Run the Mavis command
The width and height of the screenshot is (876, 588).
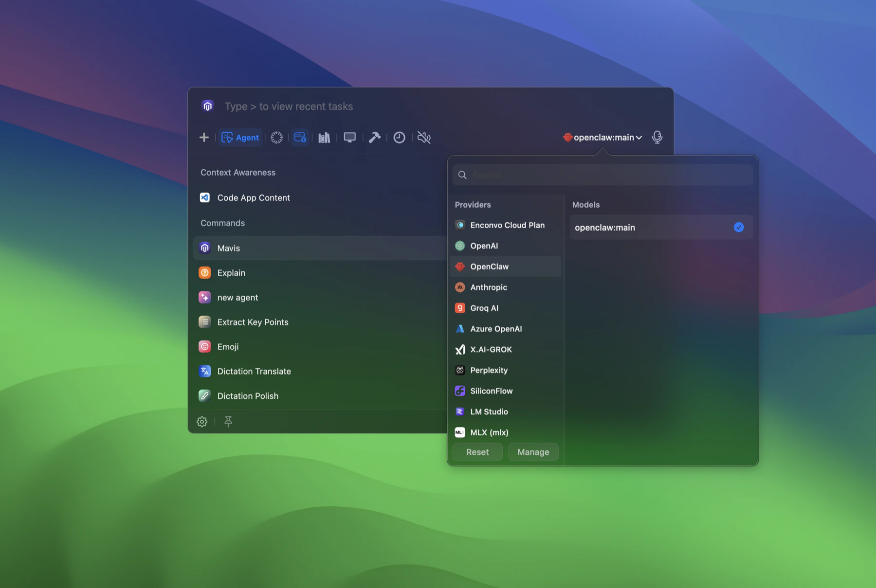(320, 248)
